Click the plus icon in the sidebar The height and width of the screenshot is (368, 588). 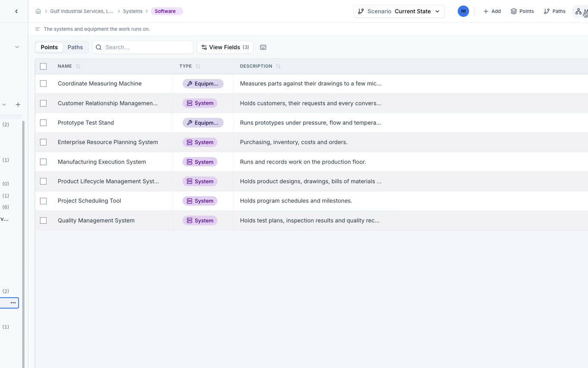(18, 105)
